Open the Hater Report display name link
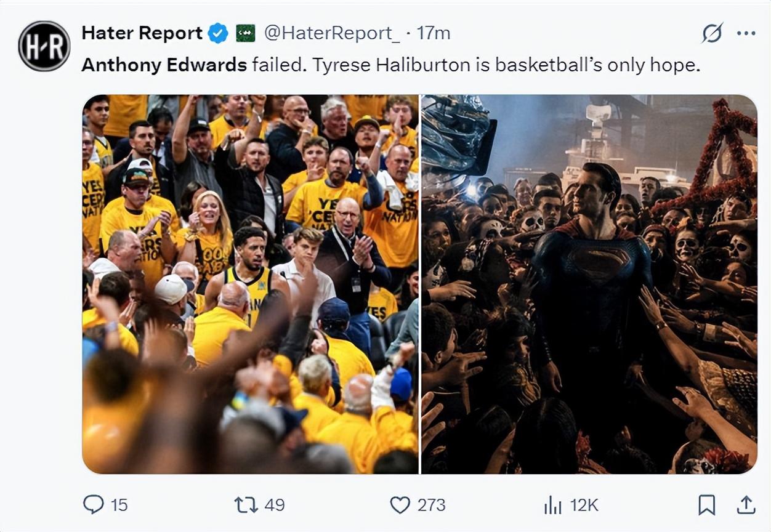 coord(142,33)
